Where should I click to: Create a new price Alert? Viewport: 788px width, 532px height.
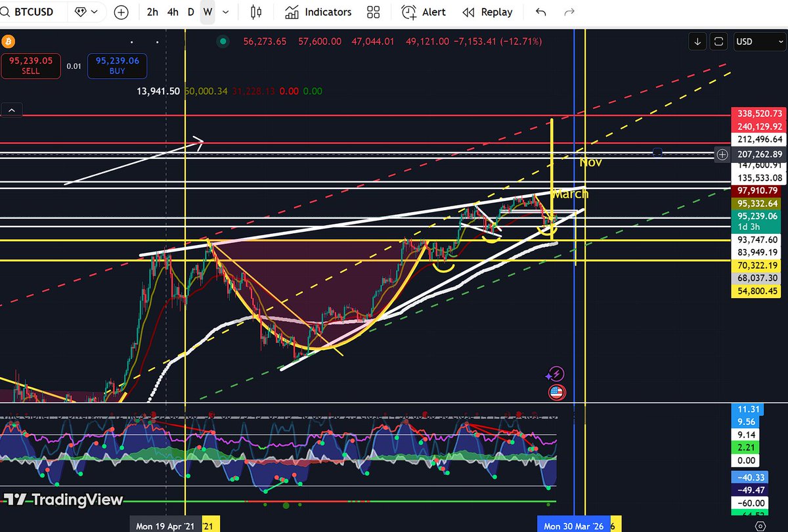click(x=424, y=12)
